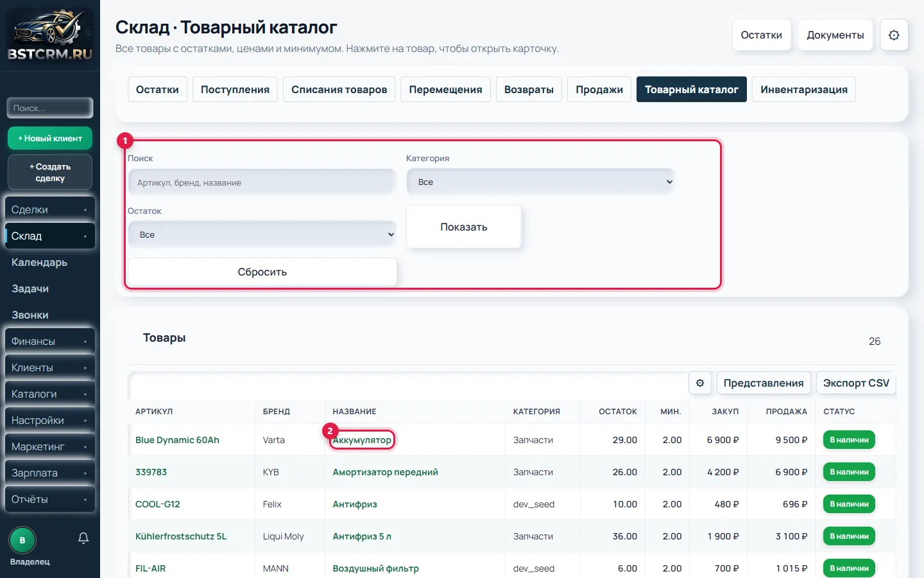This screenshot has height=578, width=924.
Task: Open the Категория dropdown
Action: pos(540,182)
